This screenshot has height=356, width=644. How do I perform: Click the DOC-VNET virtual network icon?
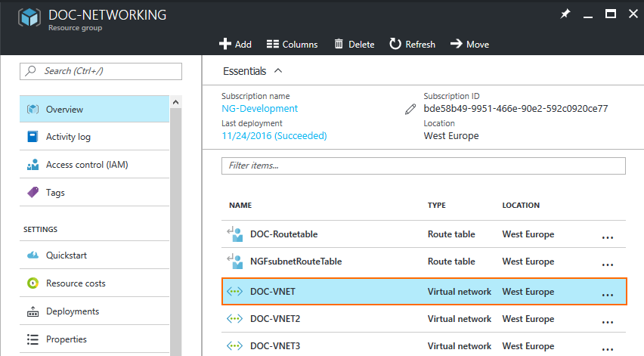pos(234,292)
